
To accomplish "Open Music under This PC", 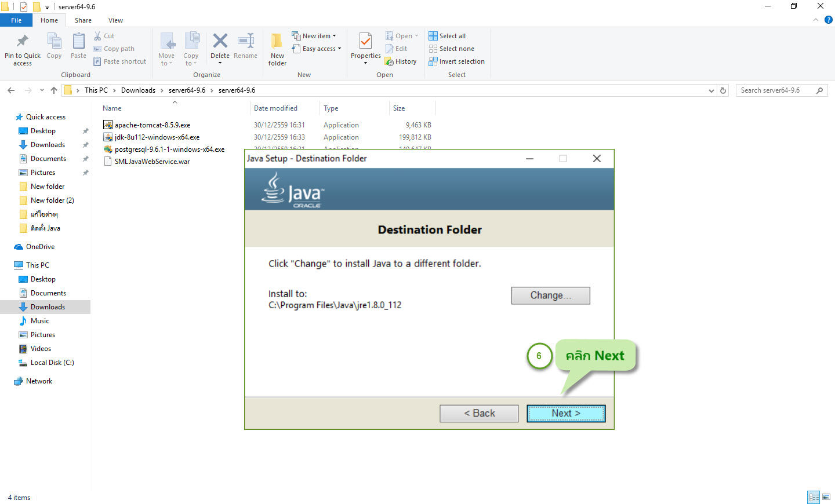I will point(39,321).
